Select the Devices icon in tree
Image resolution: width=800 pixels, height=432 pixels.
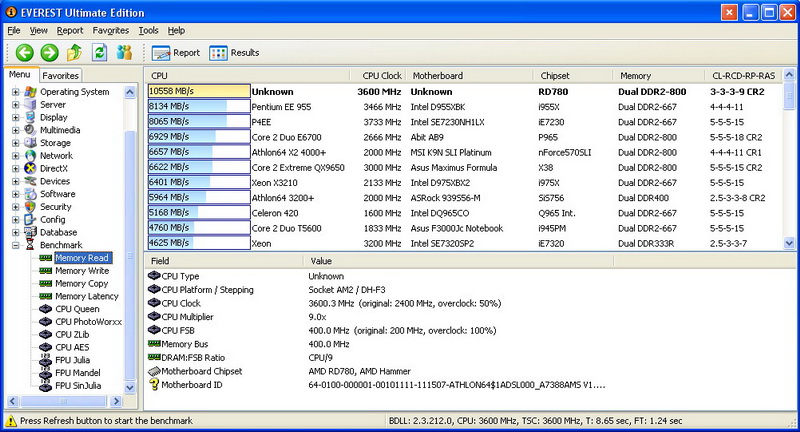[x=31, y=181]
